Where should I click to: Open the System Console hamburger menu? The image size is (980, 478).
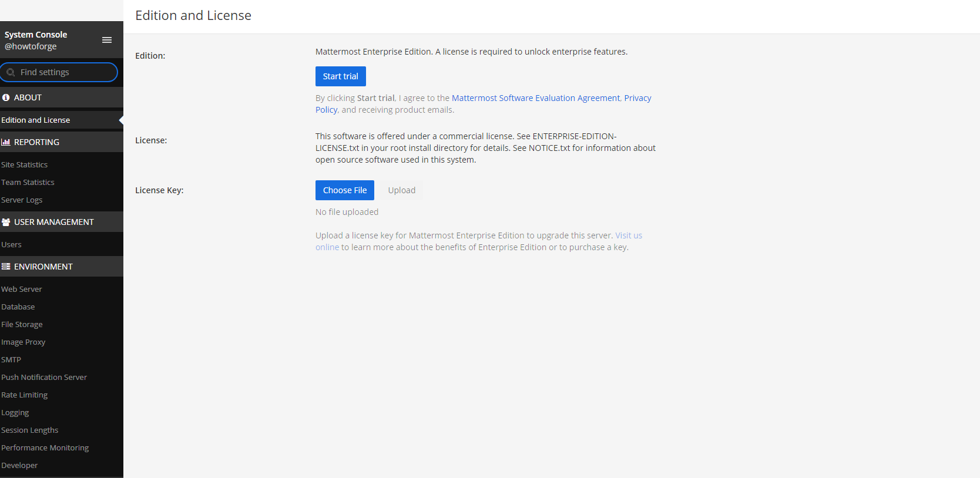click(x=107, y=40)
